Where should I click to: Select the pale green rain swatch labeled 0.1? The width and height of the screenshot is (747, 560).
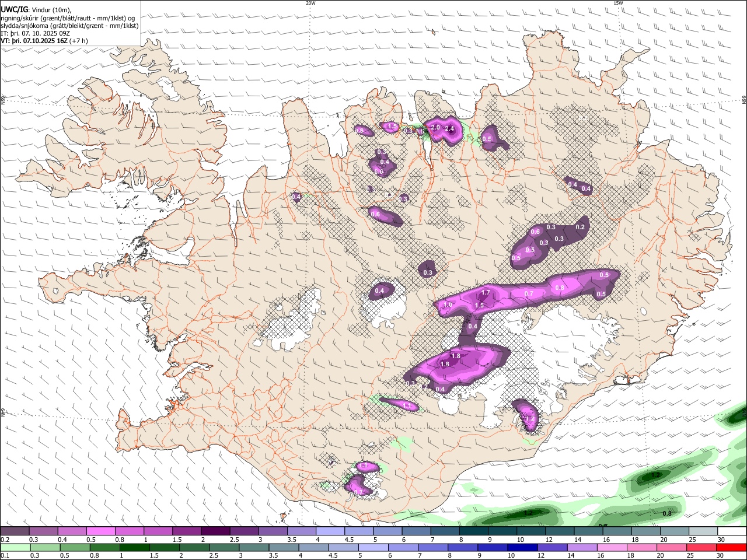15,547
